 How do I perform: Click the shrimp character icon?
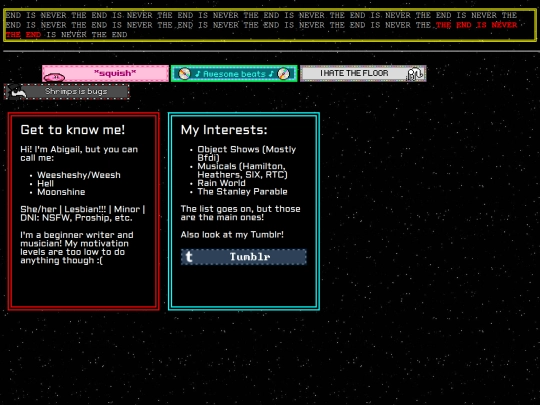pos(16,92)
